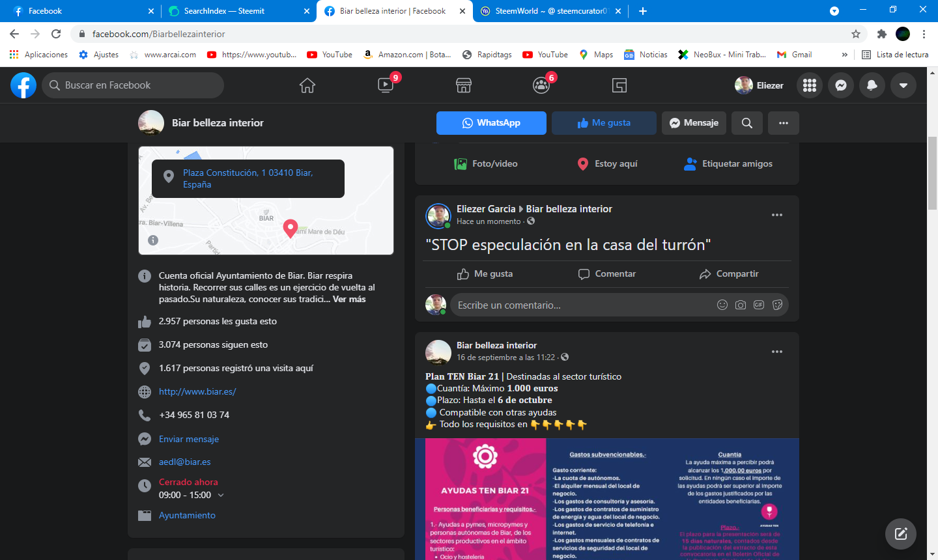Attach photo to comment with camera icon

click(741, 305)
